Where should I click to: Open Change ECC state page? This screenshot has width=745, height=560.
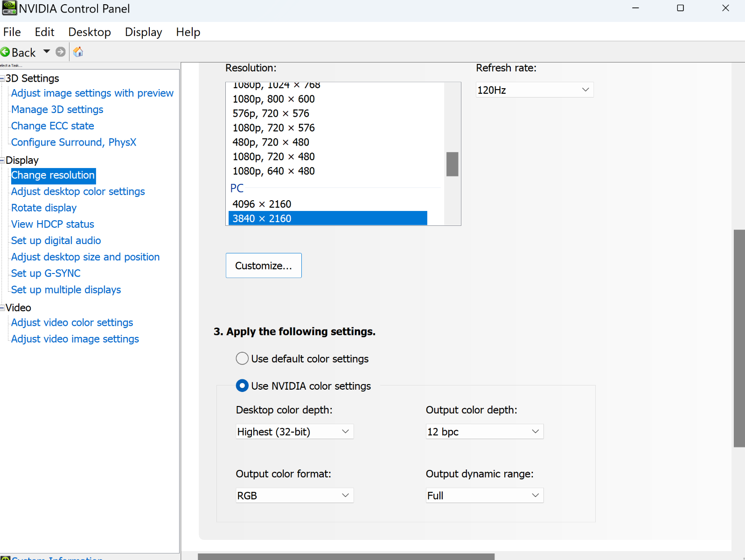53,126
